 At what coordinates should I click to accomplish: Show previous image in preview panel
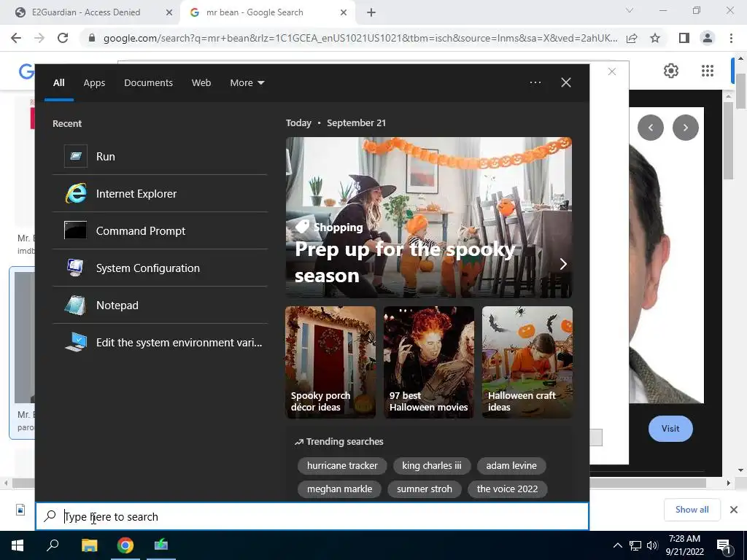point(650,128)
